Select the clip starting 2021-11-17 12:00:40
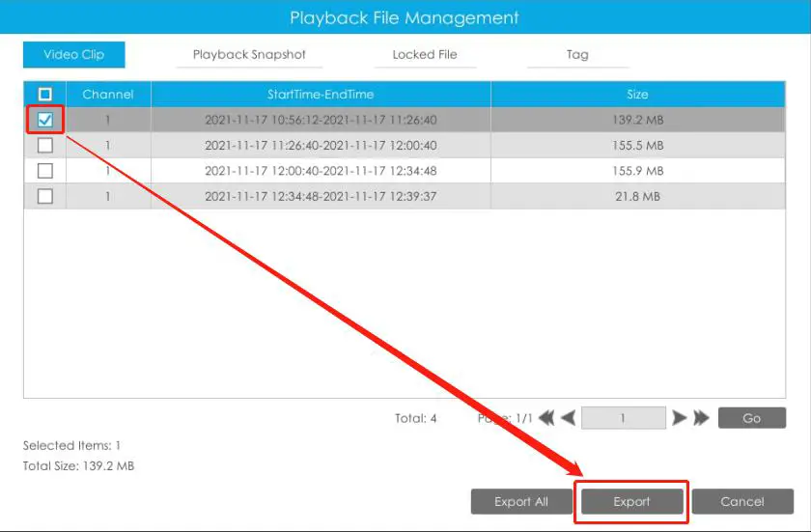 [x=405, y=171]
